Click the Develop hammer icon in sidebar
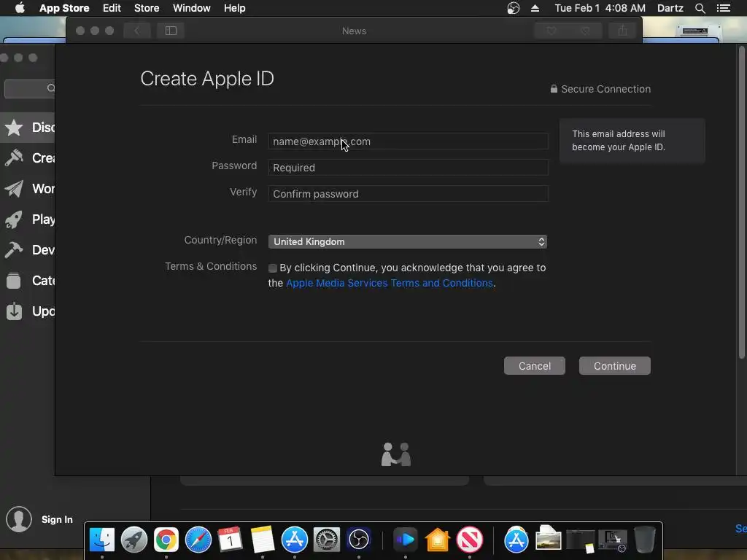747x560 pixels. point(14,250)
